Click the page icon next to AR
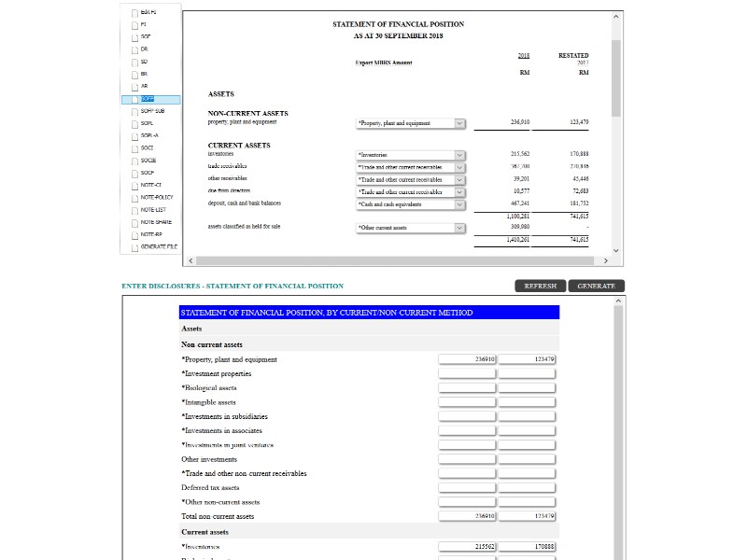 click(x=134, y=87)
